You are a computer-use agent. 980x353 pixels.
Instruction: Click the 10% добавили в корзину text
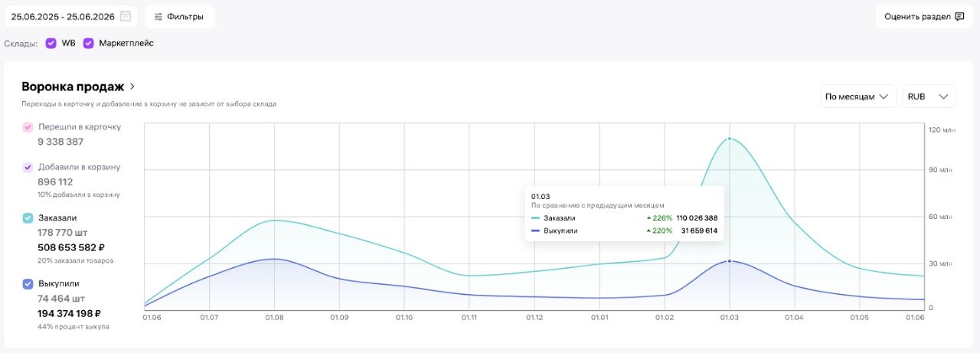(79, 194)
